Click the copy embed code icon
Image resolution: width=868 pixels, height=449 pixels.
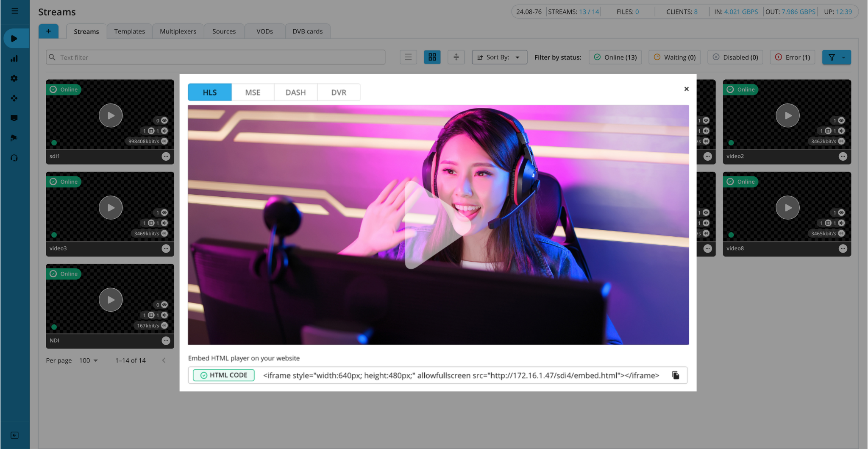[x=676, y=375]
